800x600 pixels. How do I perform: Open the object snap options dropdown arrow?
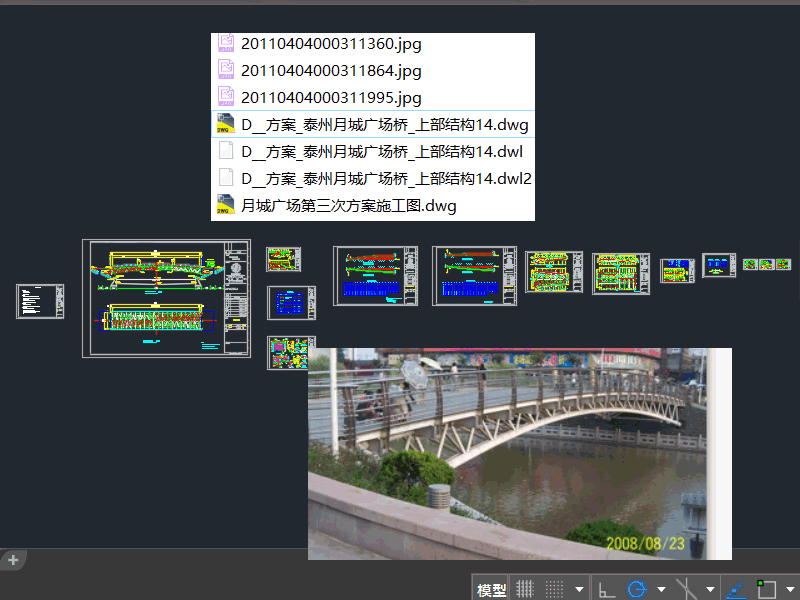point(791,590)
